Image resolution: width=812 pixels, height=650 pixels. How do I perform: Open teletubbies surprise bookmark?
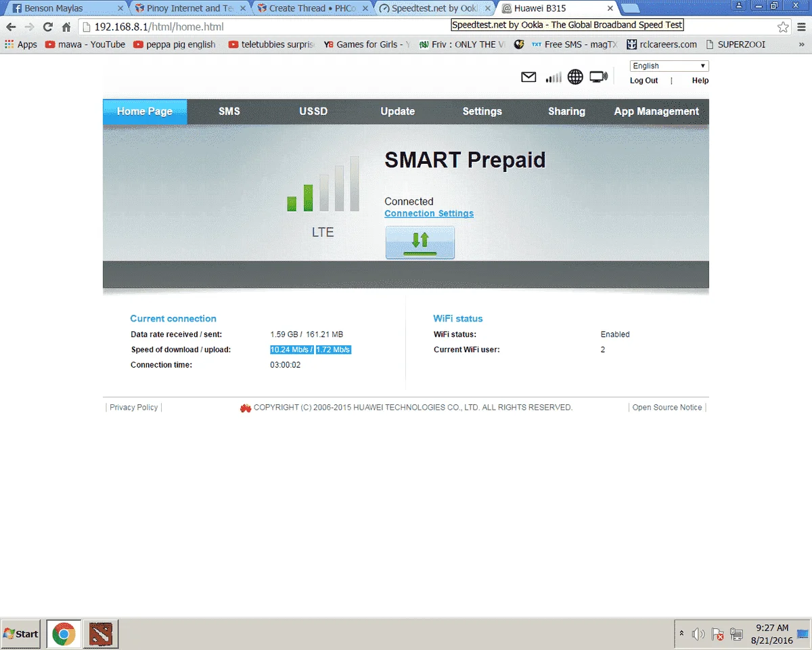pyautogui.click(x=272, y=45)
